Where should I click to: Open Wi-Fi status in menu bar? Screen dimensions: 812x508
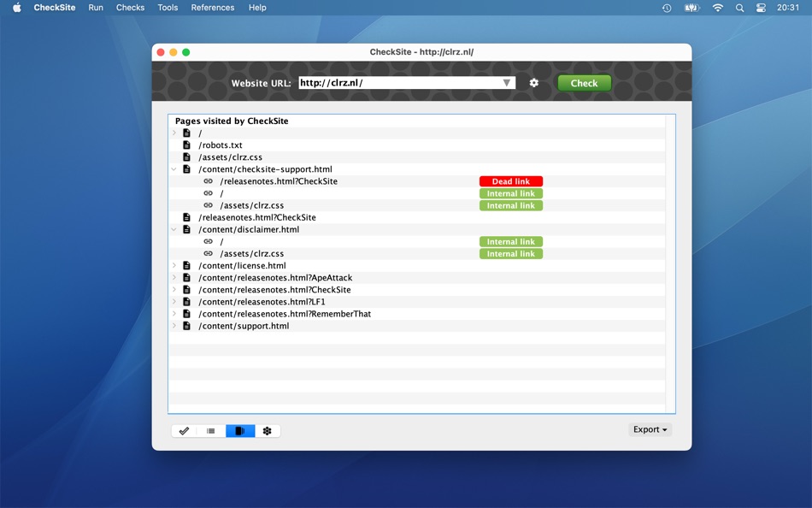[718, 8]
